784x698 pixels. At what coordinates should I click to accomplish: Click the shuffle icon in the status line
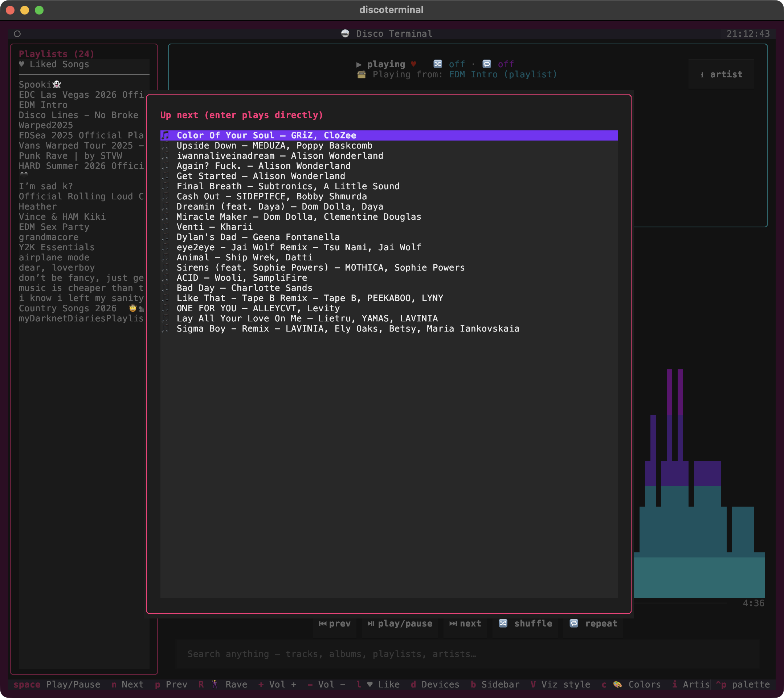(438, 64)
